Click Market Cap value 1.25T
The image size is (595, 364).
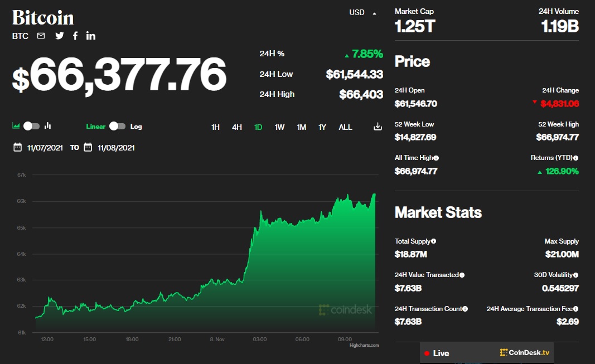[415, 27]
